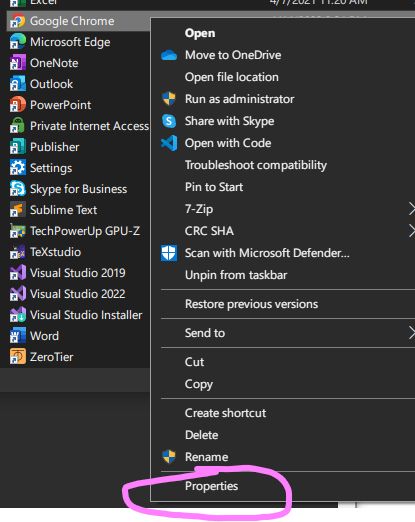Select Pin to Start
The image size is (415, 522).
(214, 187)
